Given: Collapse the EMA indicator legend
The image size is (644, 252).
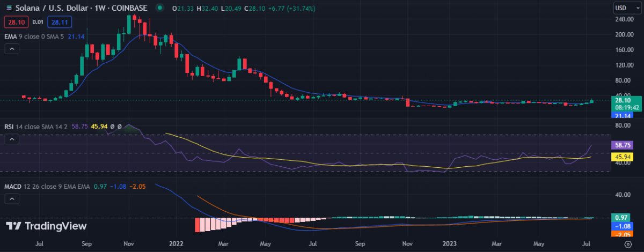Looking at the screenshot, I should coord(12,49).
